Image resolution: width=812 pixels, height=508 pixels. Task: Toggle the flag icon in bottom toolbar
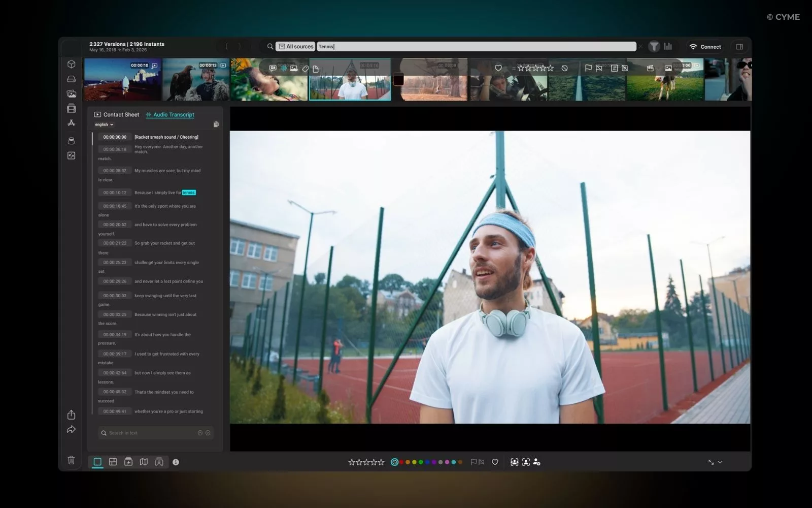tap(473, 462)
